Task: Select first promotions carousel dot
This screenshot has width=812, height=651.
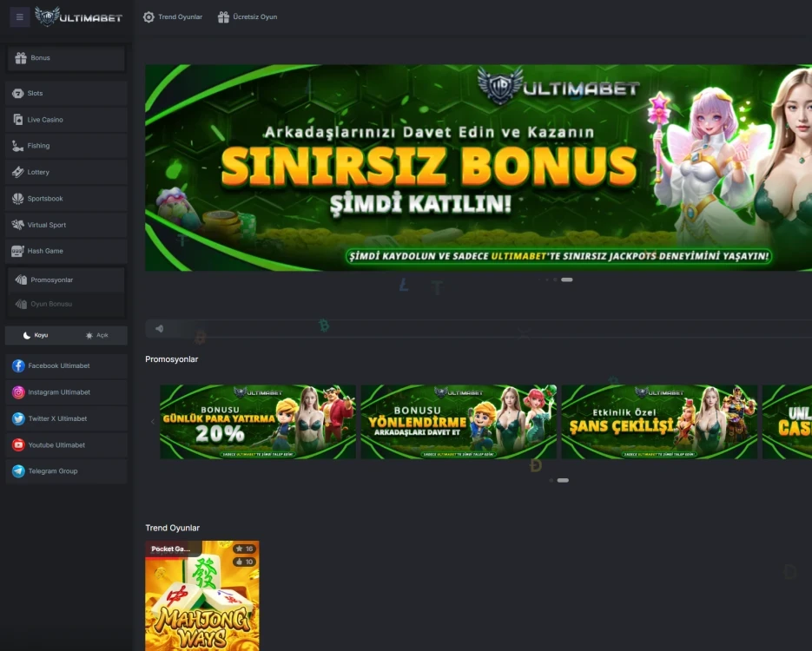Action: tap(551, 480)
